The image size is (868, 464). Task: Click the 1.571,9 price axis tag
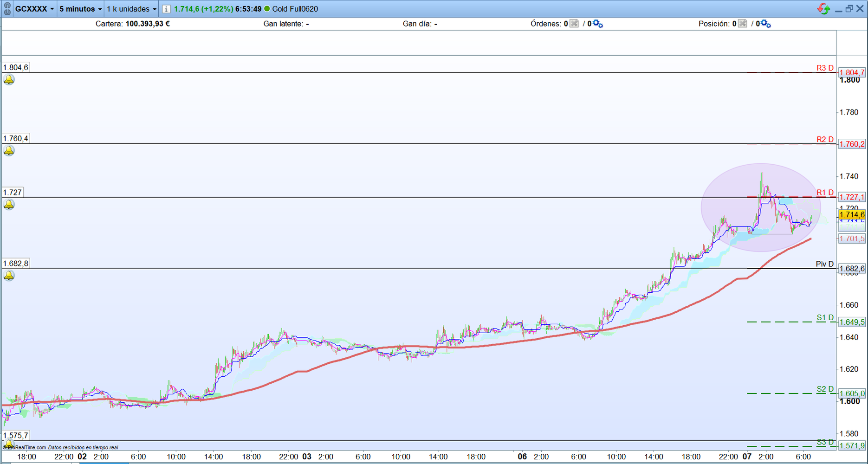[852, 446]
